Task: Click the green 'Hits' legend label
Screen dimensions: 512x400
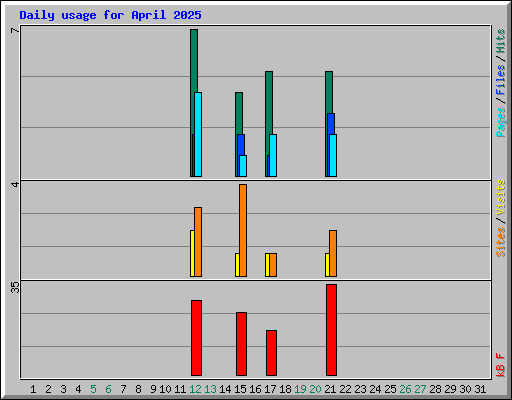Action: (501, 41)
